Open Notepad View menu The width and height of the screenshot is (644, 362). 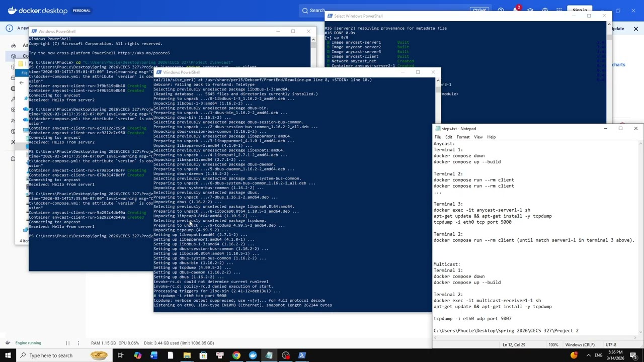pyautogui.click(x=478, y=137)
